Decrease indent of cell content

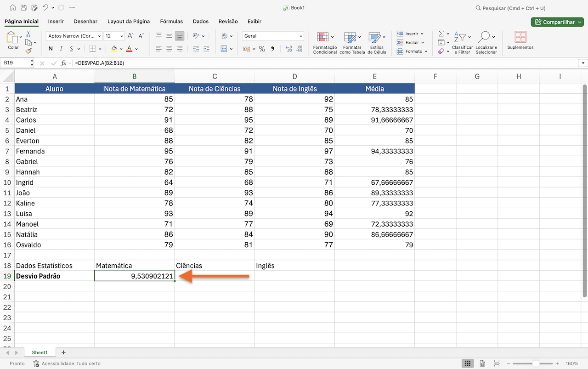196,48
